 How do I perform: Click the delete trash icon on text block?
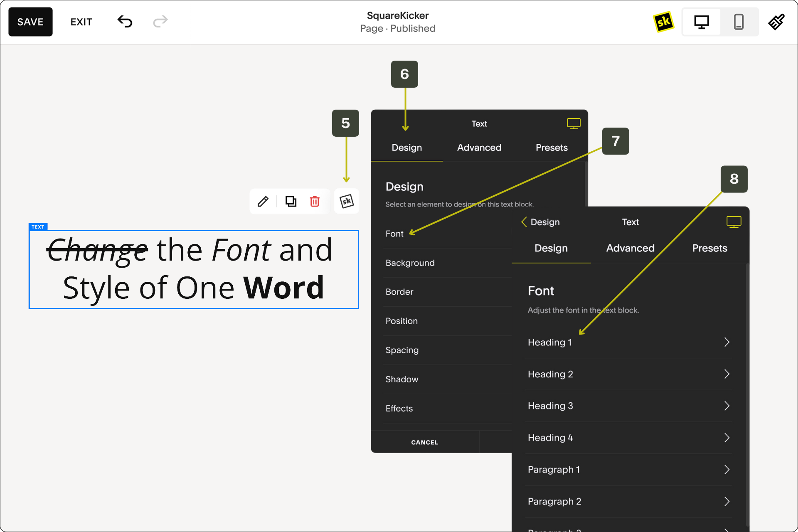click(x=315, y=201)
